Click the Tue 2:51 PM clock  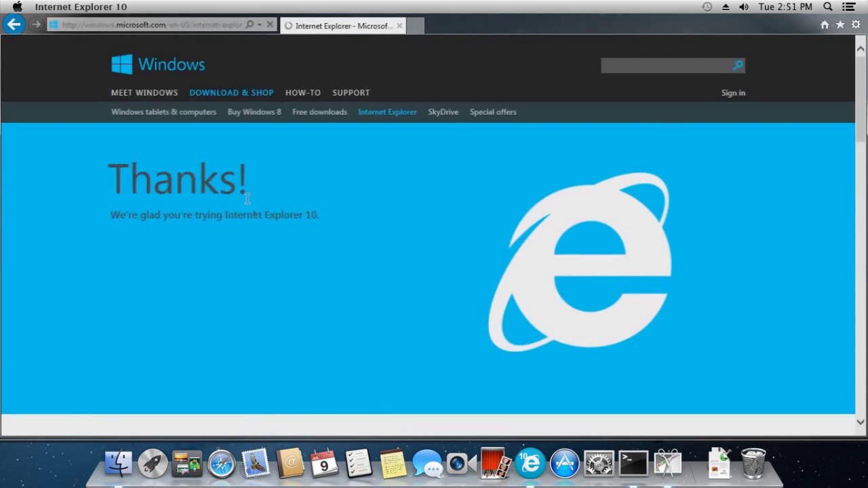pos(785,7)
